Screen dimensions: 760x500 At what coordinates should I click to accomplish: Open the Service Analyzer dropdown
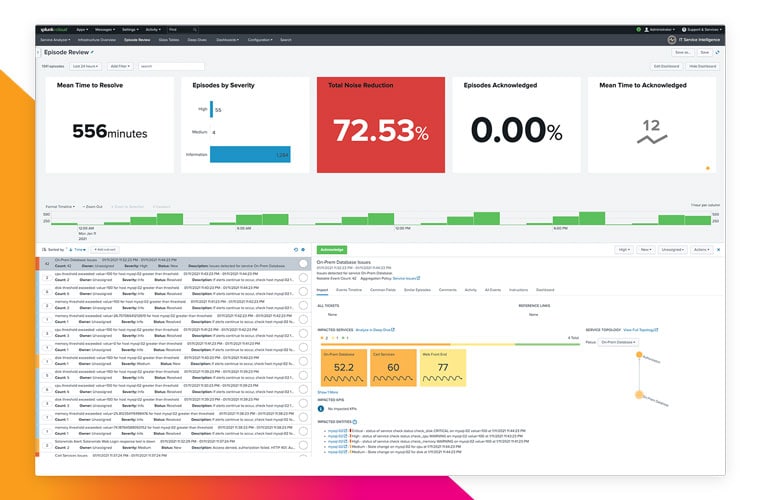coord(55,40)
